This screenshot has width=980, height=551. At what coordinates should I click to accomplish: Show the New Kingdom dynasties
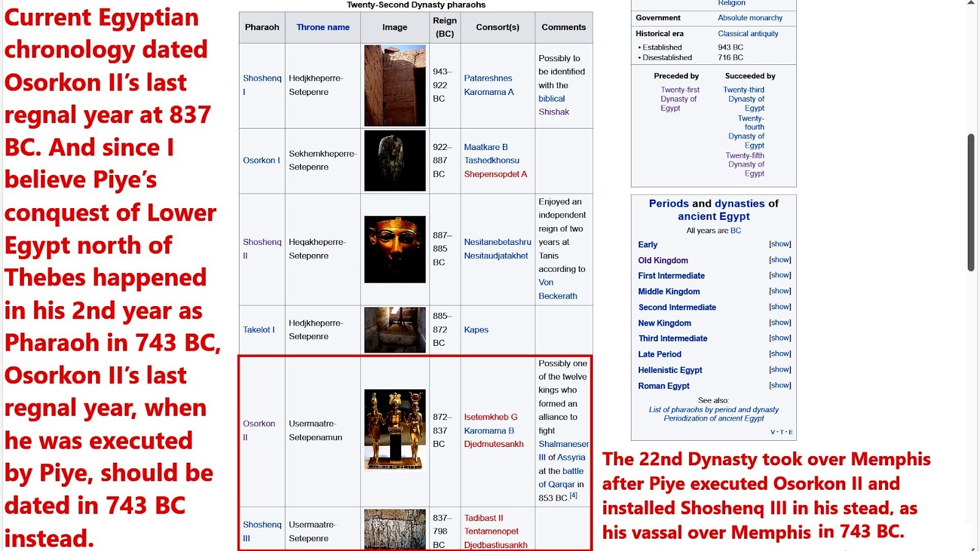tap(780, 323)
